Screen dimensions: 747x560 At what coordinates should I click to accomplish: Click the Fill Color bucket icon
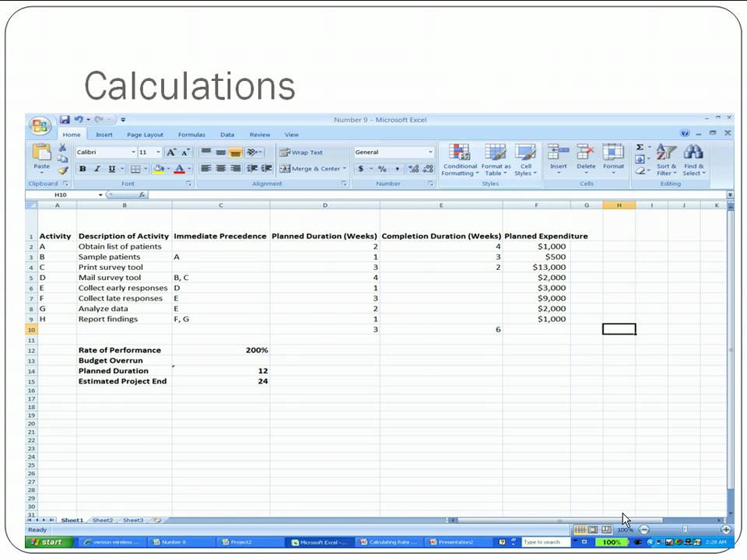[159, 169]
